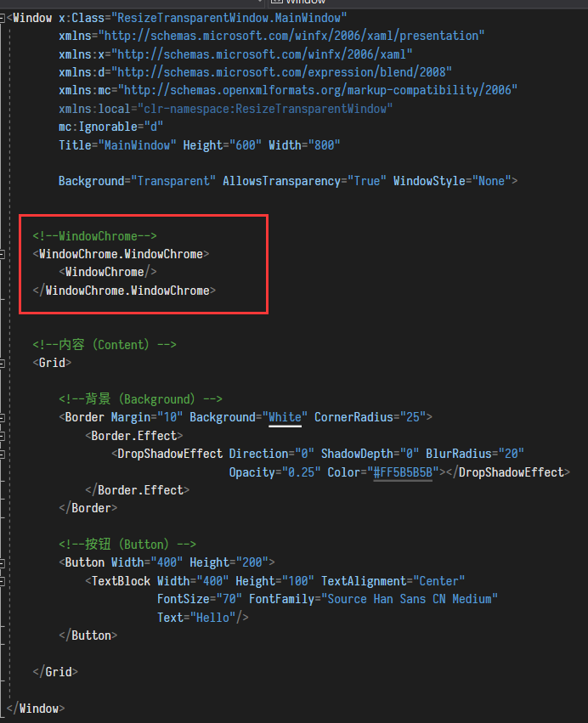Click the self-closing <WindowChrome/> tag

(108, 272)
